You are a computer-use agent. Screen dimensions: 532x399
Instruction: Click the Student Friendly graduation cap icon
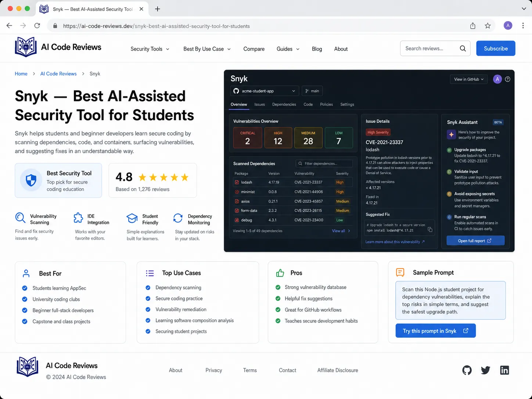coord(132,218)
